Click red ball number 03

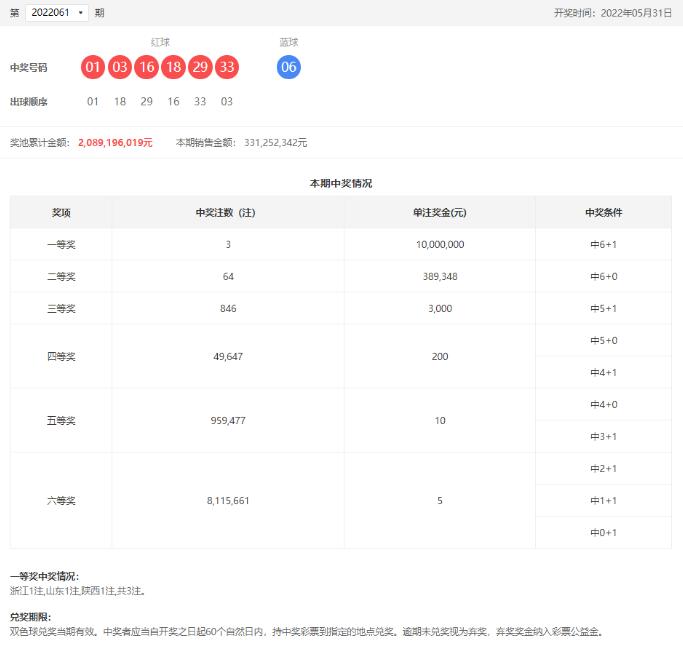point(120,67)
